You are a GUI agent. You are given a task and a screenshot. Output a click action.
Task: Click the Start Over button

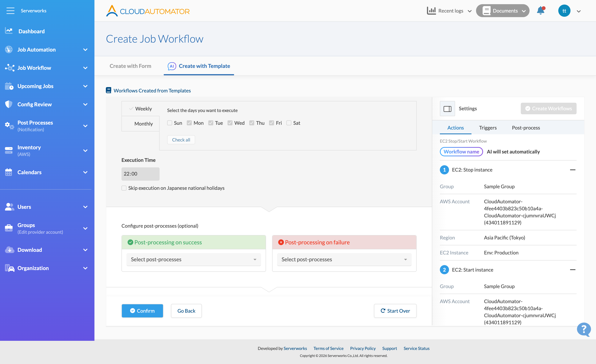click(x=395, y=311)
